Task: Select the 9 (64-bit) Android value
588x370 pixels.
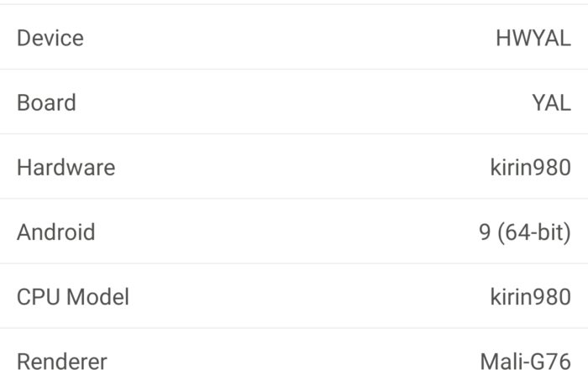Action: [x=525, y=232]
